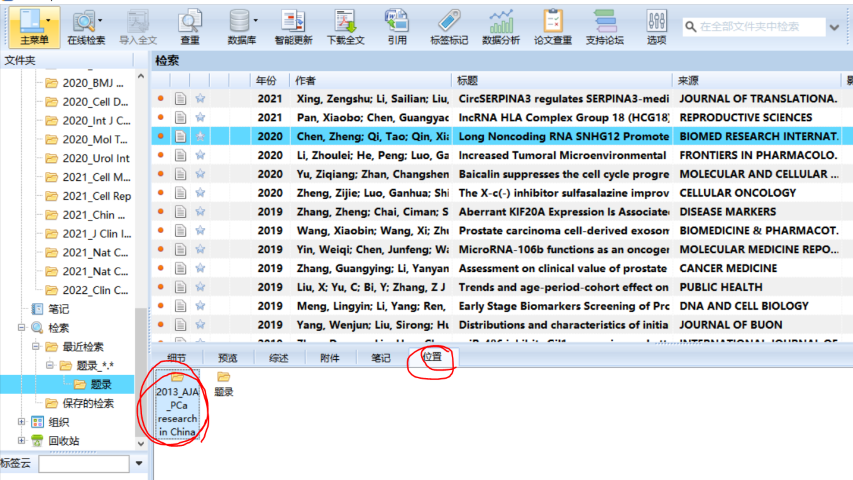853x480 pixels.
Task: Toggle the star for the Yin, Weiqi row
Action: coord(200,249)
